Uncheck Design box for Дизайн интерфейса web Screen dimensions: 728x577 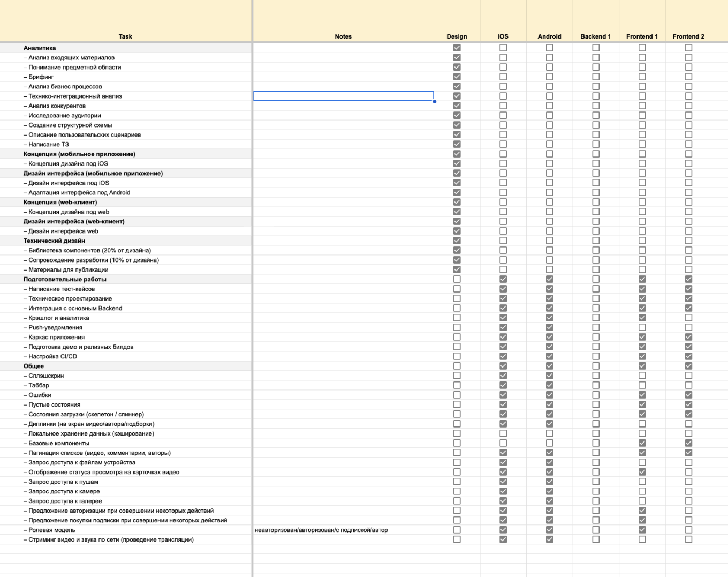pyautogui.click(x=457, y=231)
